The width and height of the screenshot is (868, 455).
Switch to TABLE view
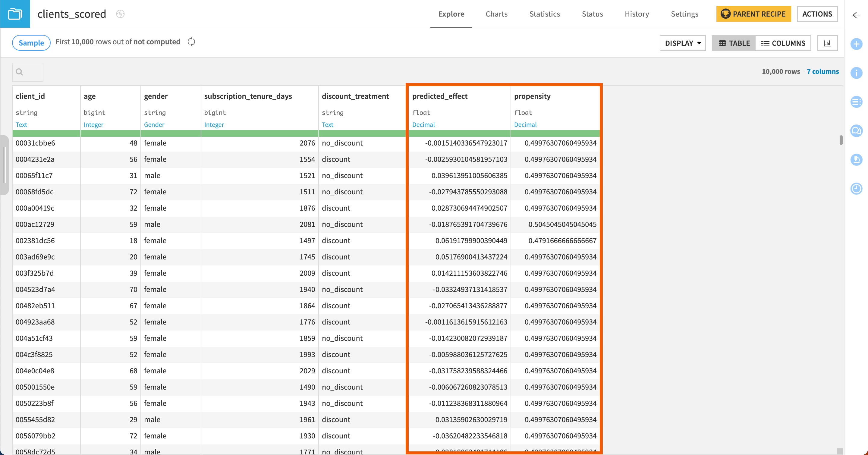coord(734,43)
